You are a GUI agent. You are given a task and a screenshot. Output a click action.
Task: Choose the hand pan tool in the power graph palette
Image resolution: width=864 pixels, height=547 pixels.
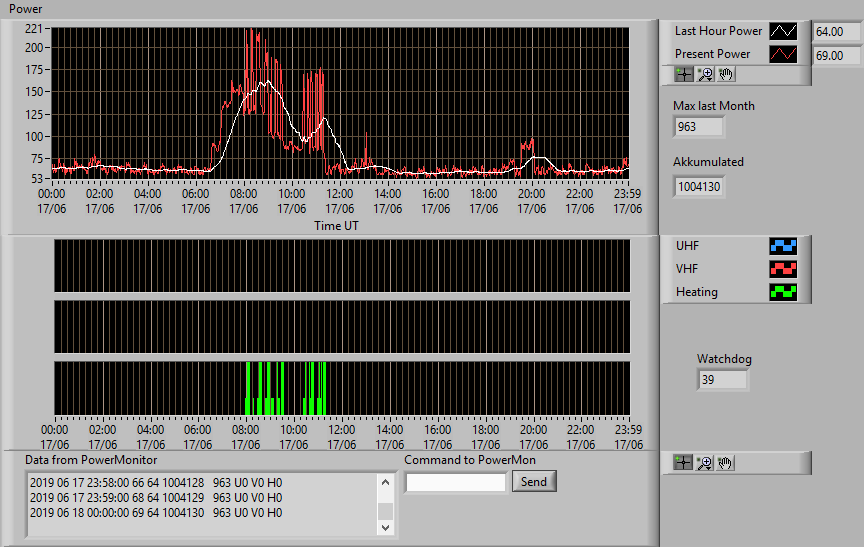coord(726,74)
